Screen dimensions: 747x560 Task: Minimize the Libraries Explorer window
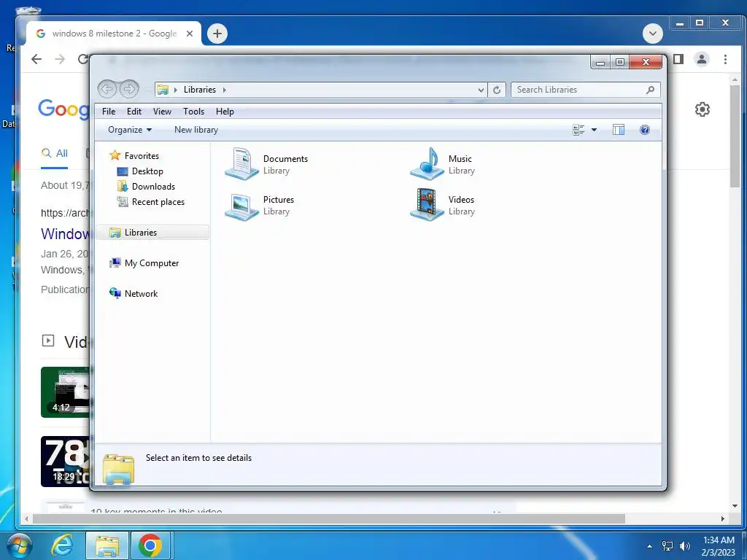coord(600,62)
